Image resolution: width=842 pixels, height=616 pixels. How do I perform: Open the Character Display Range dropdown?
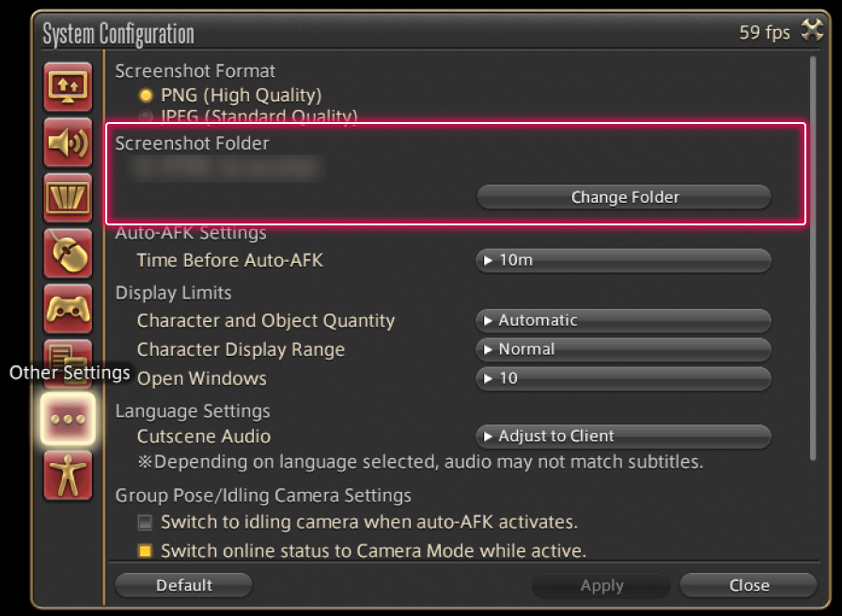point(623,349)
